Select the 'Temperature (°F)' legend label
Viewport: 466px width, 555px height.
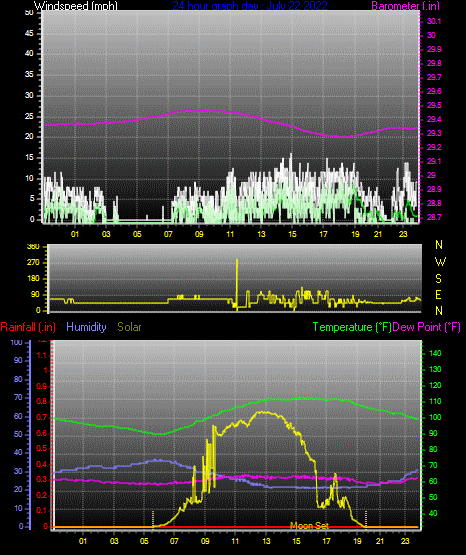coord(352,327)
